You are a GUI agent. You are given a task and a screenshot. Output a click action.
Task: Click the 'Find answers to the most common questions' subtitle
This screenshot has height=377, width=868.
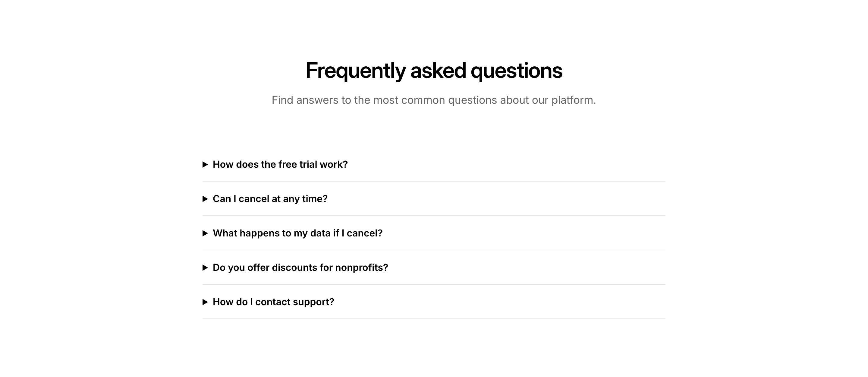434,100
